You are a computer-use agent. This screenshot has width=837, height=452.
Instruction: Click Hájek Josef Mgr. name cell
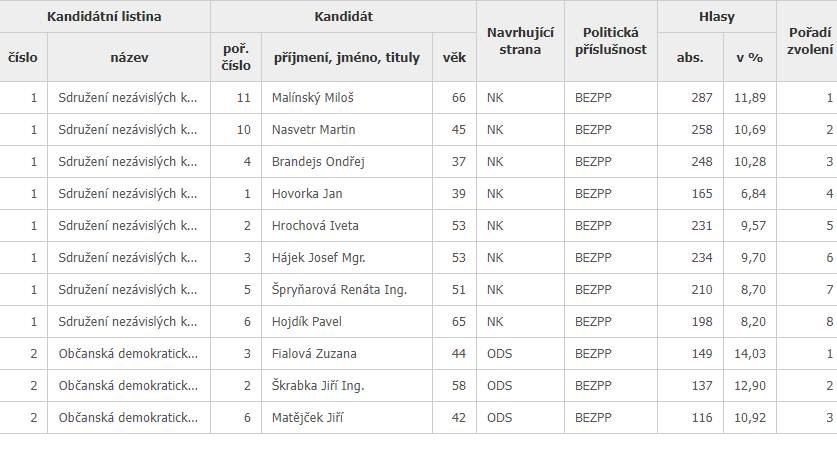[347, 258]
